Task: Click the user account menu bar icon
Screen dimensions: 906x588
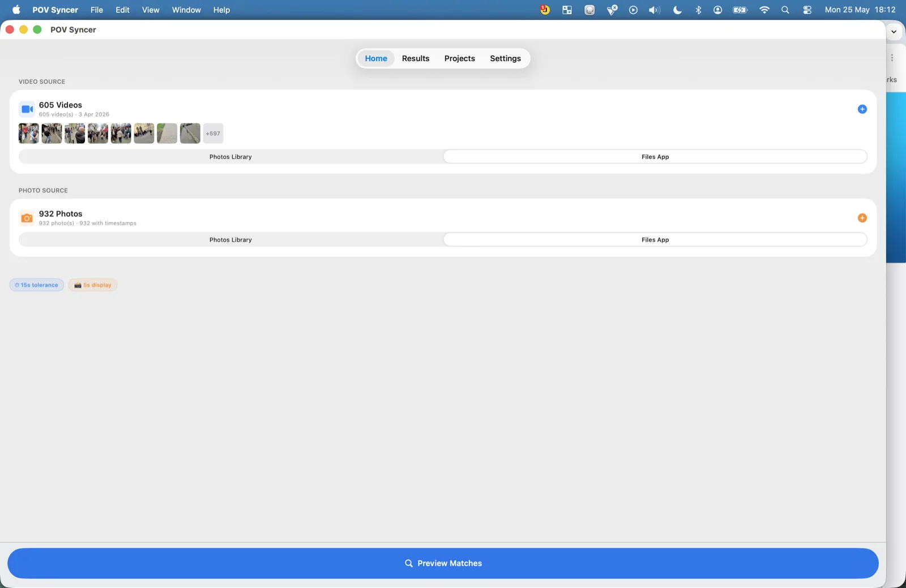Action: [717, 10]
